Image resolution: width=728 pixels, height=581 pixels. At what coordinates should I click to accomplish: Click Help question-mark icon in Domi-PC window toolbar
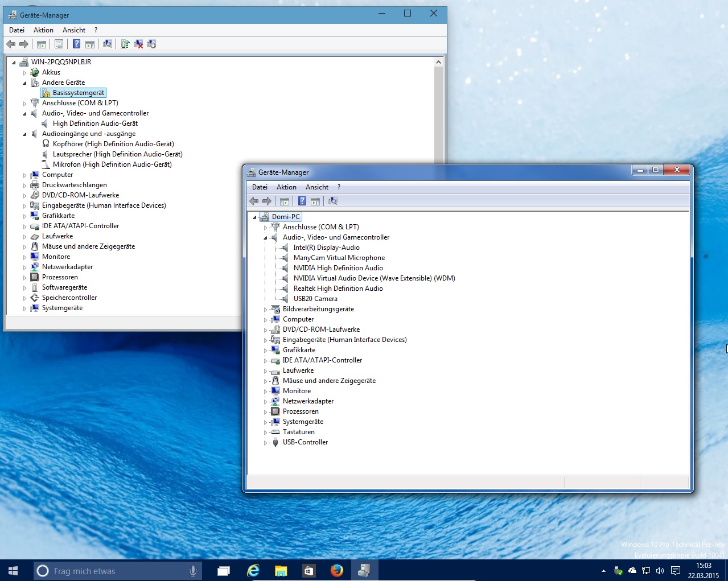tap(302, 201)
